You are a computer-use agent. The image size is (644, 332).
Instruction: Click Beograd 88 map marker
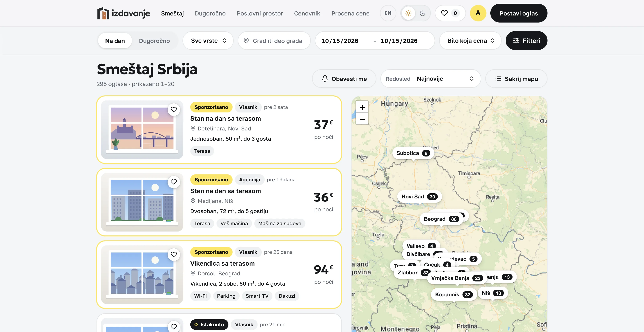(x=441, y=219)
